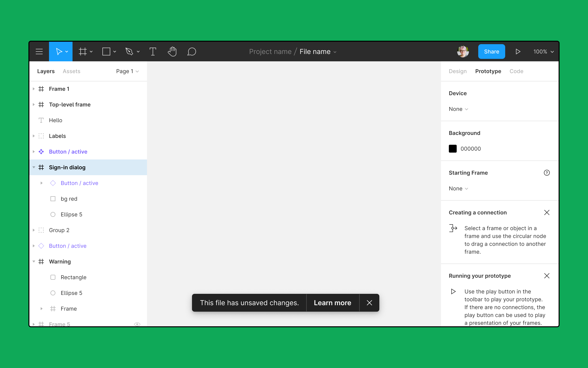
Task: Expand the Group 2 layer
Action: coord(34,230)
